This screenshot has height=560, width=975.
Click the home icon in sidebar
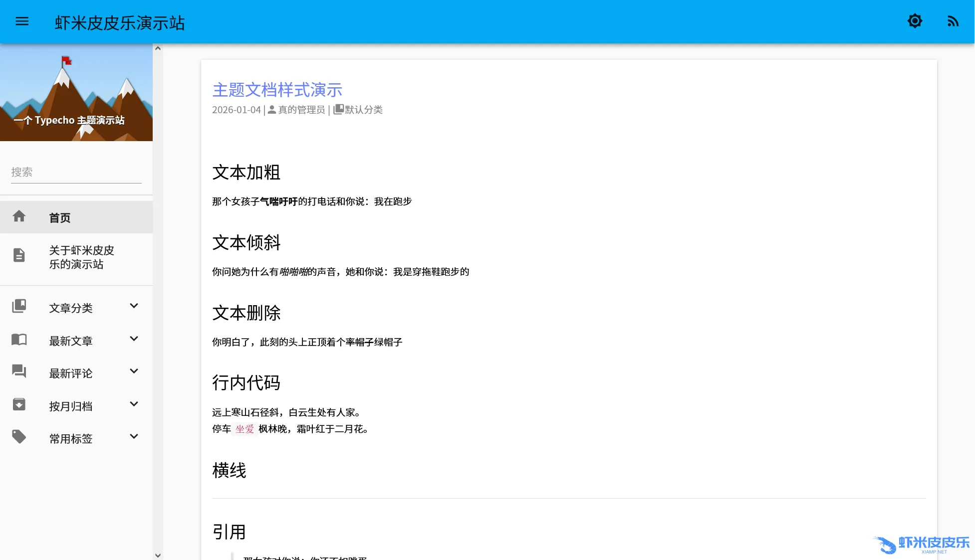pos(19,216)
